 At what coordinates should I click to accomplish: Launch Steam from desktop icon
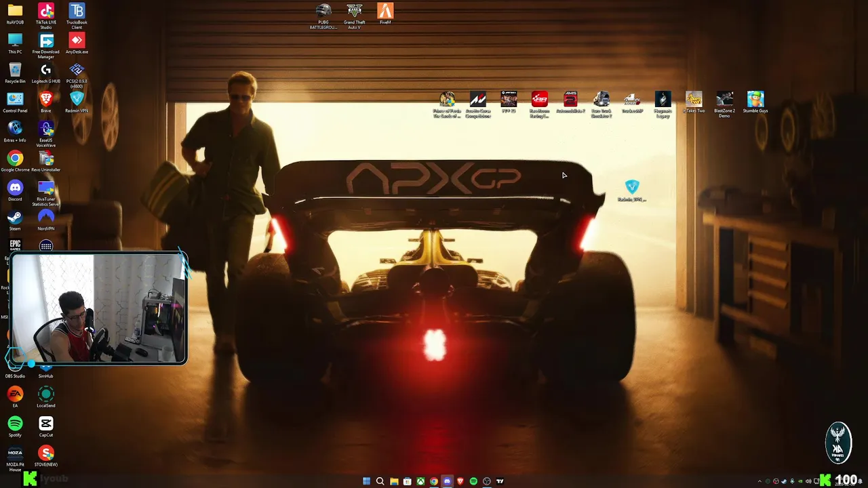[15, 220]
